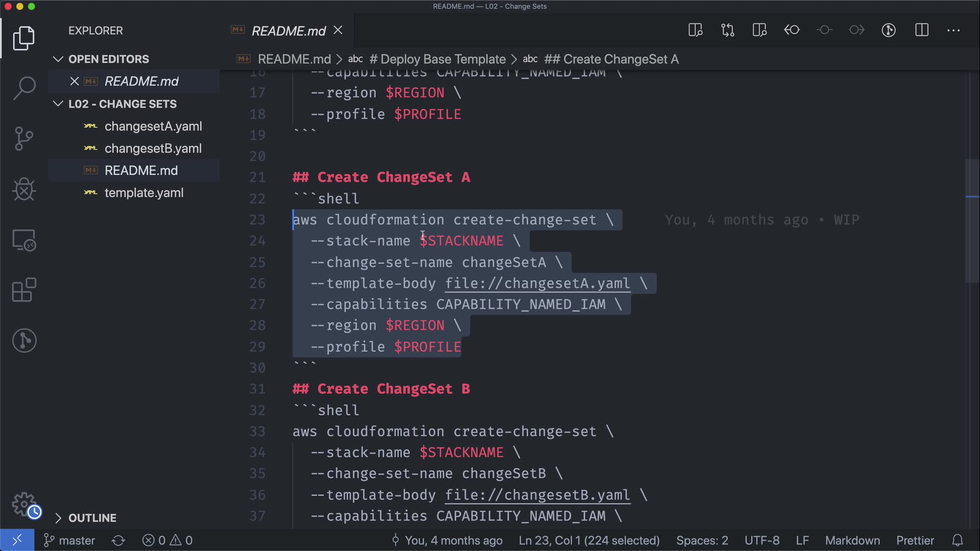Screen dimensions: 980x551
Task: Open the editor More Actions menu
Action: point(953,30)
